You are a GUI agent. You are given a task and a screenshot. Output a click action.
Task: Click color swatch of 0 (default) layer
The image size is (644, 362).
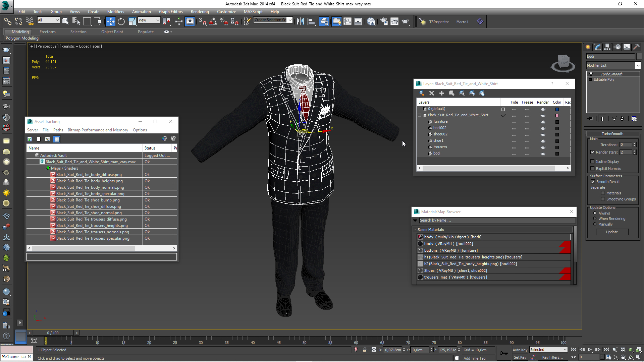click(557, 109)
